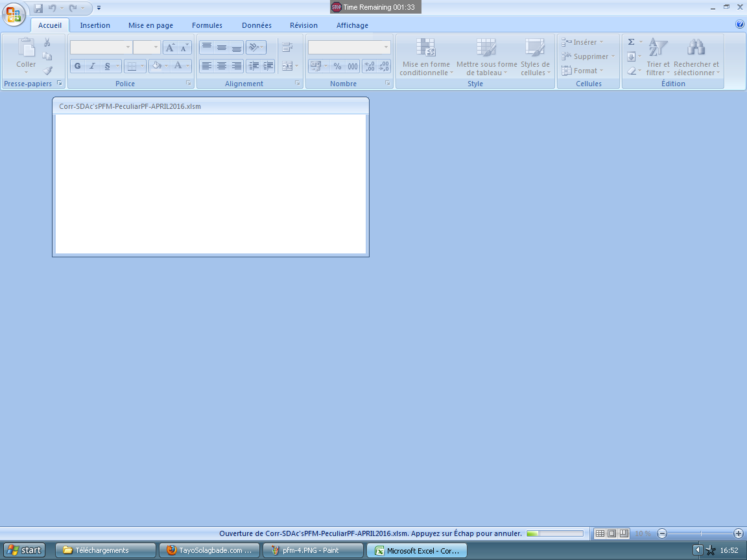Undo the last action in quick access toolbar

tap(53, 8)
